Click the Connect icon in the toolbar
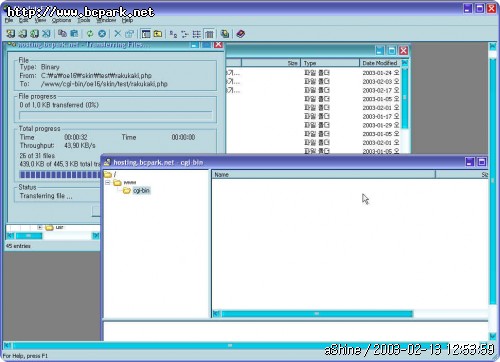The image size is (500, 362). tap(10, 33)
